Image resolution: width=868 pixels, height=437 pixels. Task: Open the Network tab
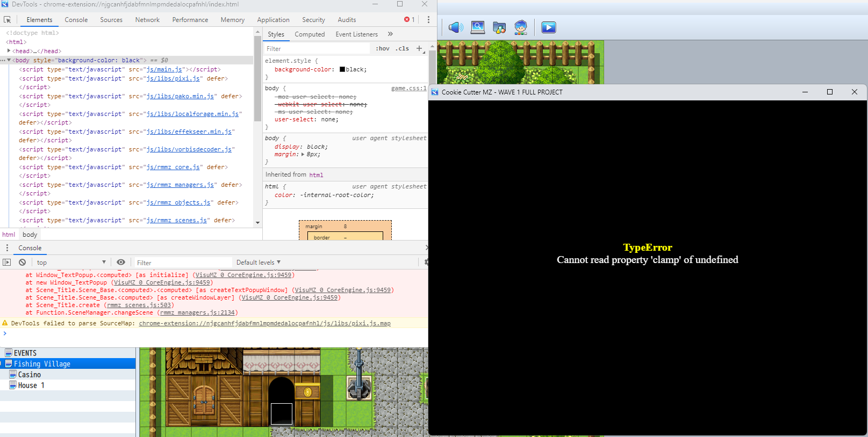tap(147, 20)
